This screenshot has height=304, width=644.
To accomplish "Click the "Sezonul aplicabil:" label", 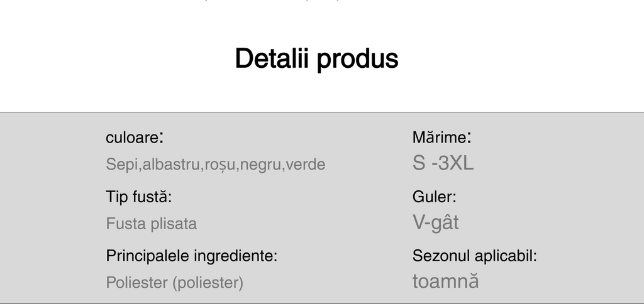I will (474, 256).
